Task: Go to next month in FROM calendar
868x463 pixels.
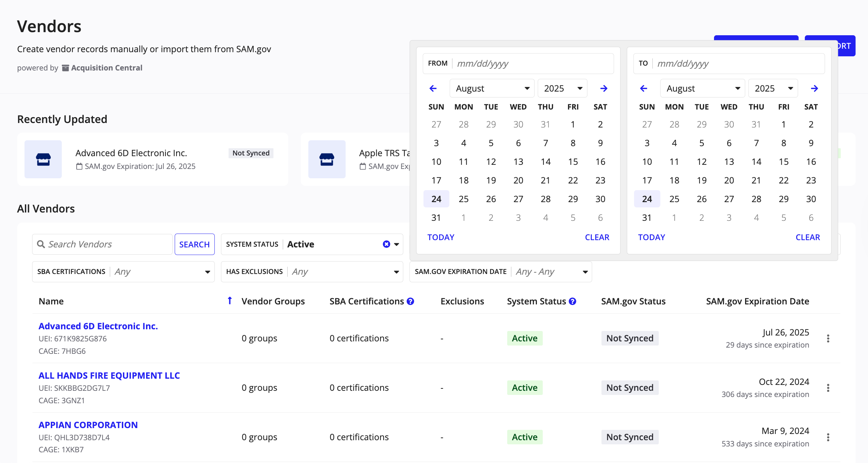Action: (604, 88)
